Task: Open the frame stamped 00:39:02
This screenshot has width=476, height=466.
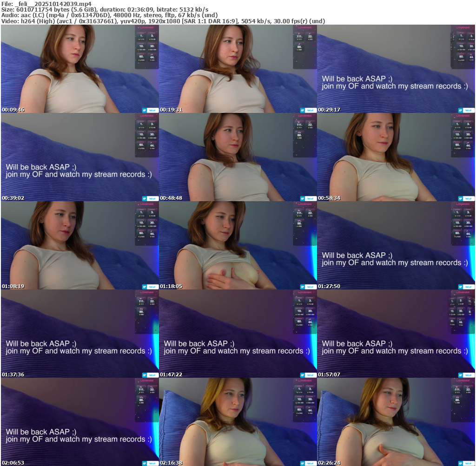Action: coord(80,157)
